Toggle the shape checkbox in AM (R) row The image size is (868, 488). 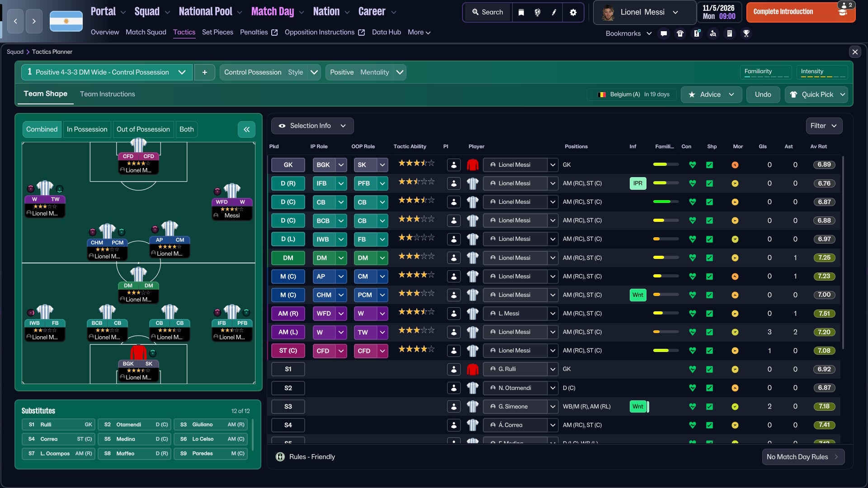tap(710, 314)
